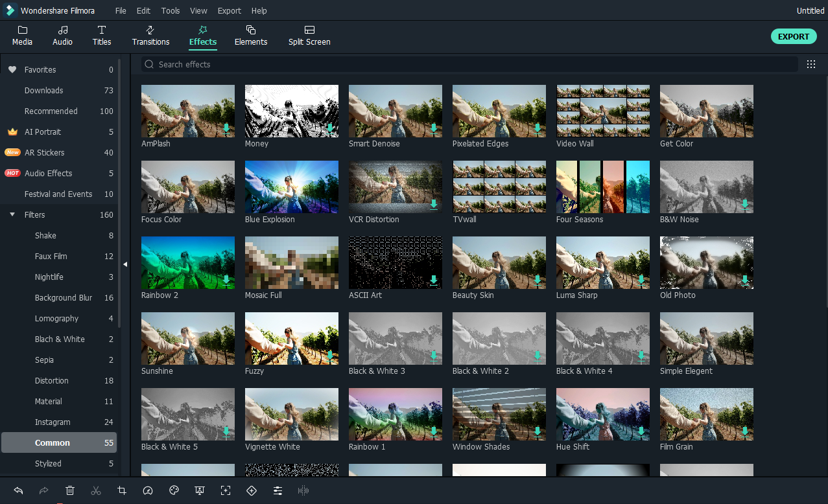The image size is (828, 504).
Task: Open the adjustment sliders icon
Action: coord(278,490)
